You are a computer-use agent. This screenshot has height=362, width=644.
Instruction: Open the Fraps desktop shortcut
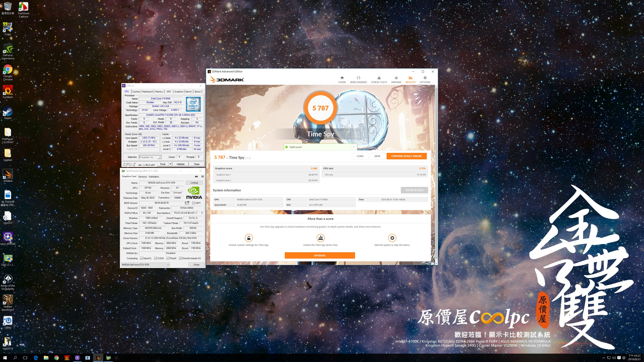click(x=8, y=29)
